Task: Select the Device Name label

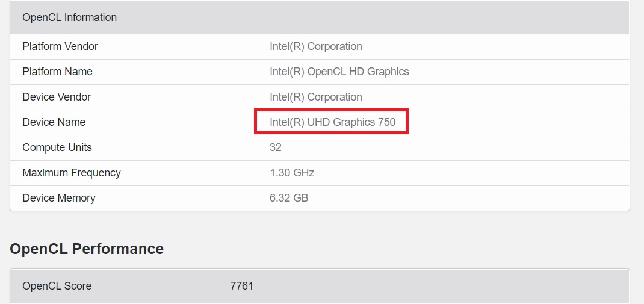Action: 54,122
